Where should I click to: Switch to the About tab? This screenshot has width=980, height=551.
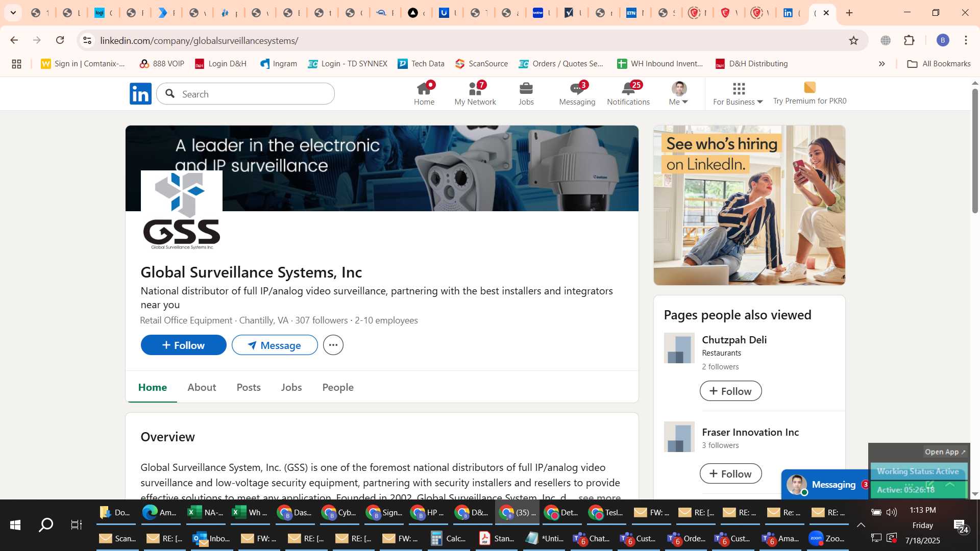[x=202, y=387]
